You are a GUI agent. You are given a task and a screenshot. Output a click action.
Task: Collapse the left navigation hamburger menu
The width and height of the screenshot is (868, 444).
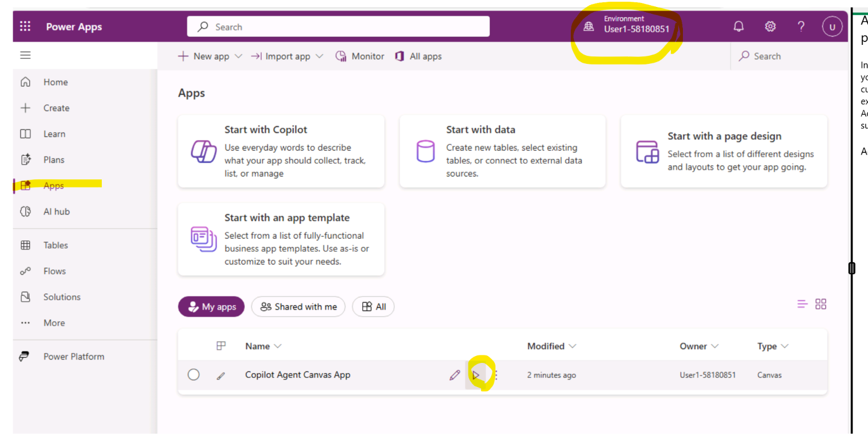point(25,55)
